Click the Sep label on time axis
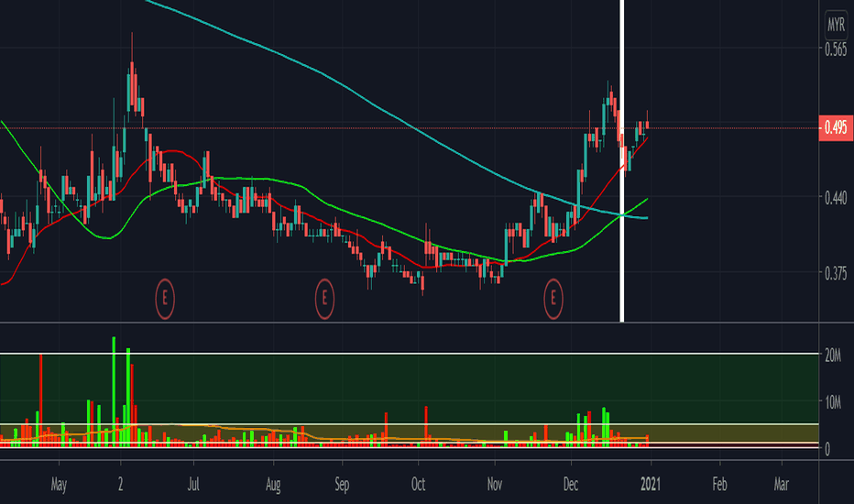Viewport: 854px width, 504px height. tap(342, 484)
